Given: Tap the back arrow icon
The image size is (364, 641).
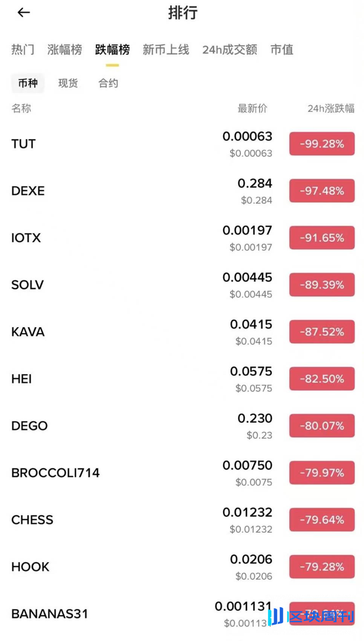Looking at the screenshot, I should tap(24, 13).
